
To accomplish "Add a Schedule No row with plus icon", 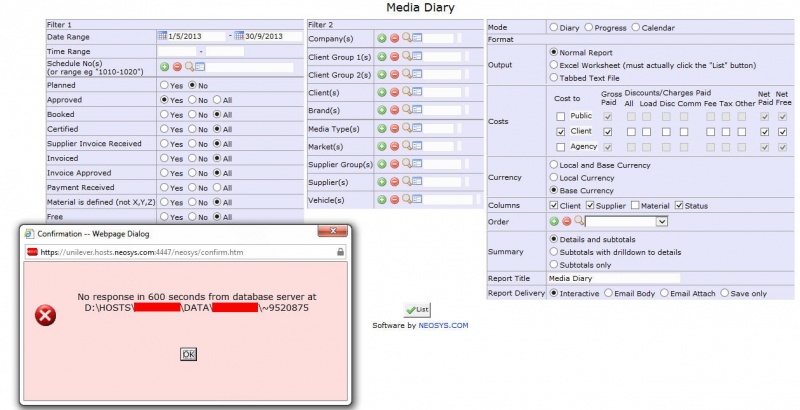I will 164,67.
